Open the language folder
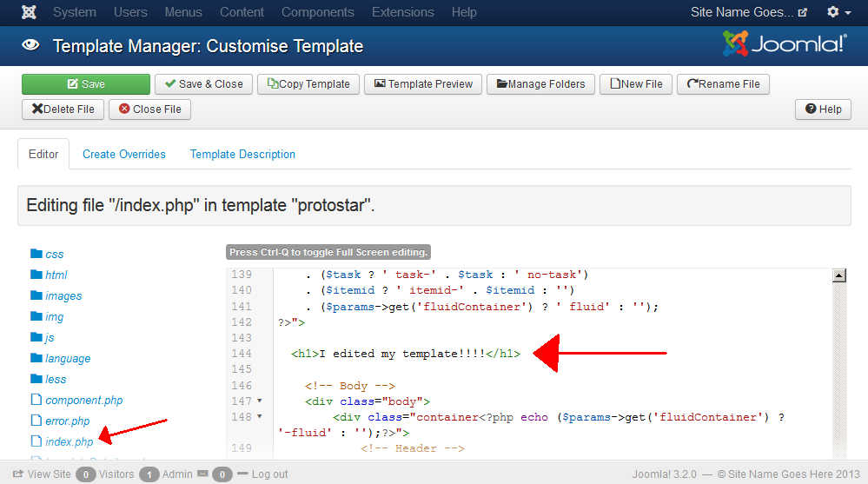Screen dimensions: 868x484 68,358
